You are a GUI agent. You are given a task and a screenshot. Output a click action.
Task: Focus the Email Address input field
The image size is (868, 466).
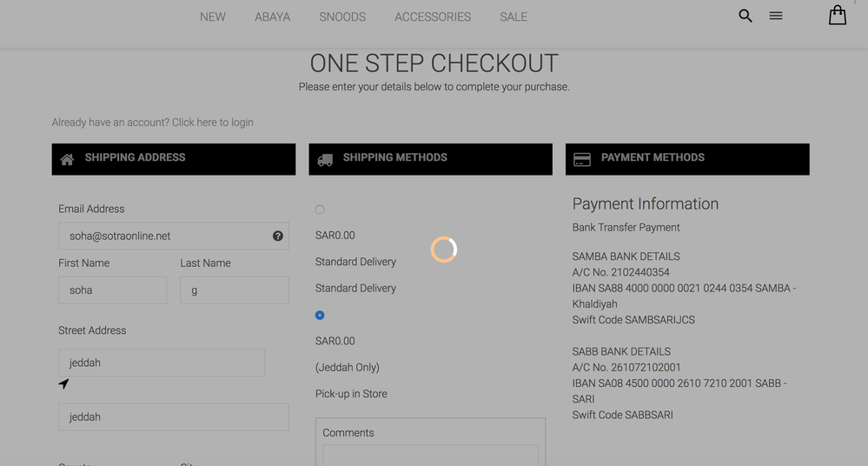(x=165, y=236)
